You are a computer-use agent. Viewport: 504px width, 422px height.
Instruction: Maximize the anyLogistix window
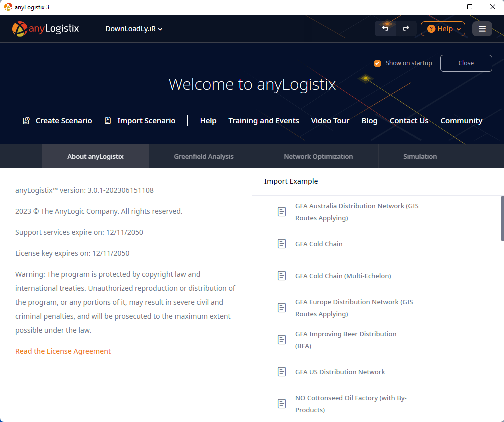[469, 7]
